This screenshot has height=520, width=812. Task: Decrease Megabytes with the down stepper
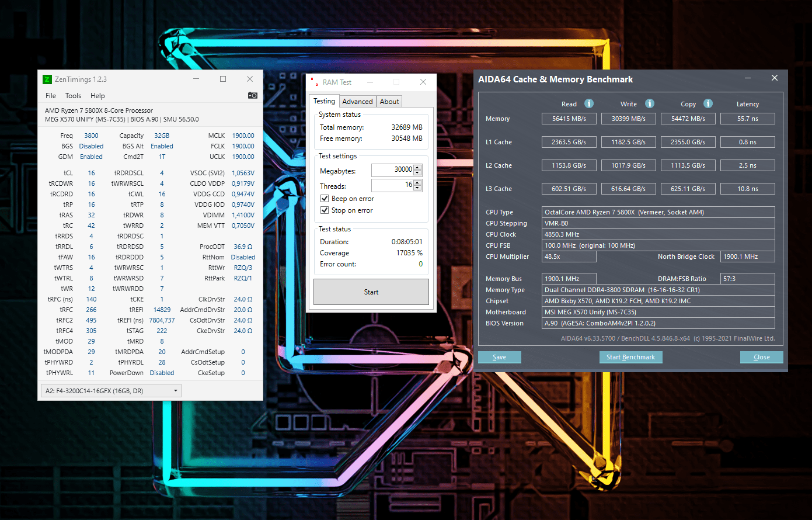point(418,173)
